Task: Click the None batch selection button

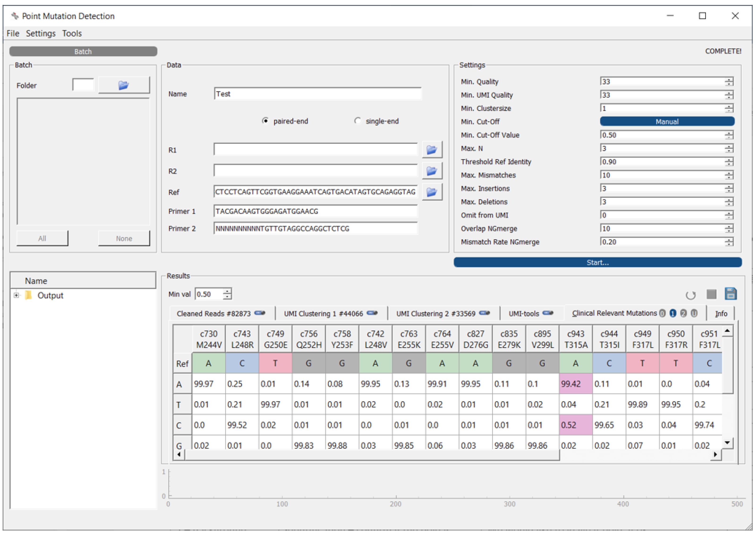Action: pos(124,238)
